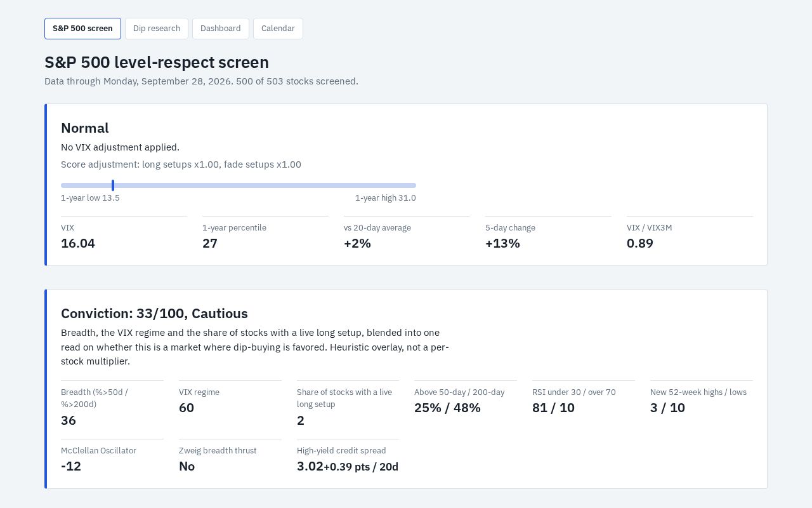Click the Conviction: 33/100, Cautious heading
812x508 pixels.
tap(154, 314)
